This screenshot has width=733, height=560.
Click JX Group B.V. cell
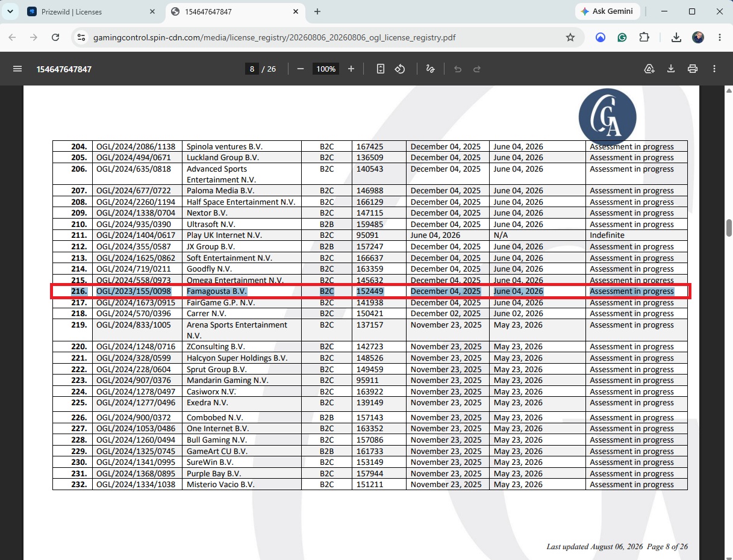(242, 246)
